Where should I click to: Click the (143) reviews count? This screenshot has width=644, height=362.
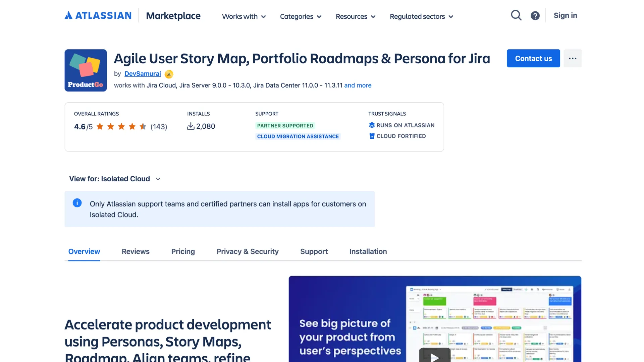pyautogui.click(x=159, y=127)
